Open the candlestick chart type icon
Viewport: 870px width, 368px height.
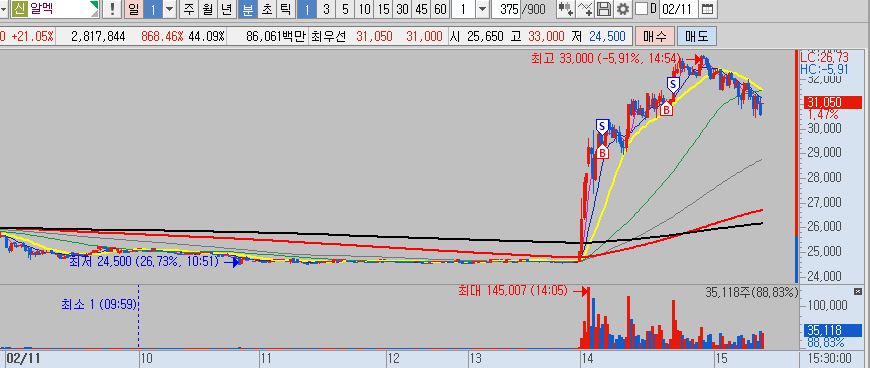click(566, 9)
